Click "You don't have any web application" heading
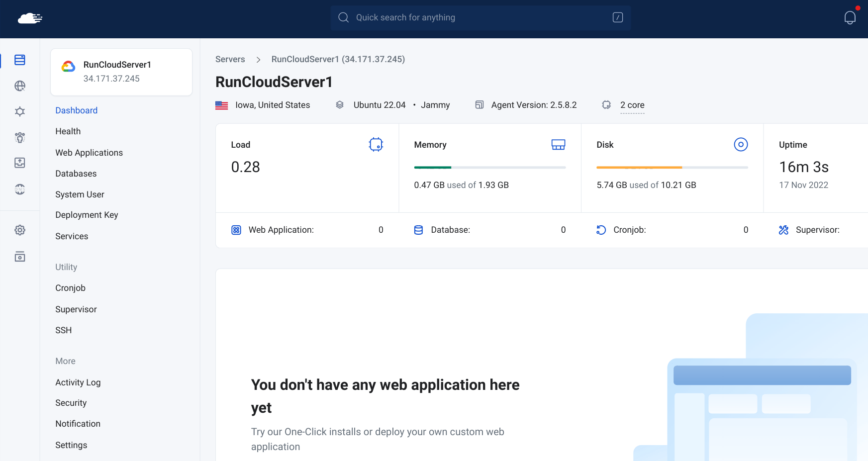868x461 pixels. pyautogui.click(x=386, y=396)
